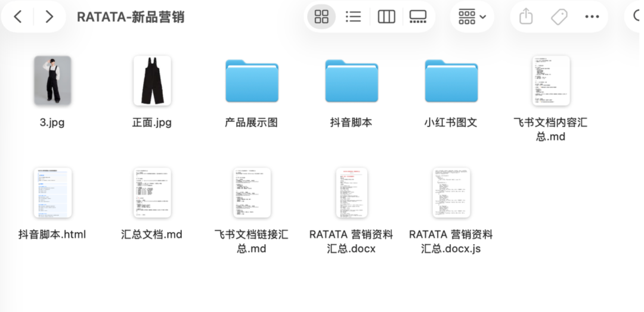Open the group-by dropdown

472,17
